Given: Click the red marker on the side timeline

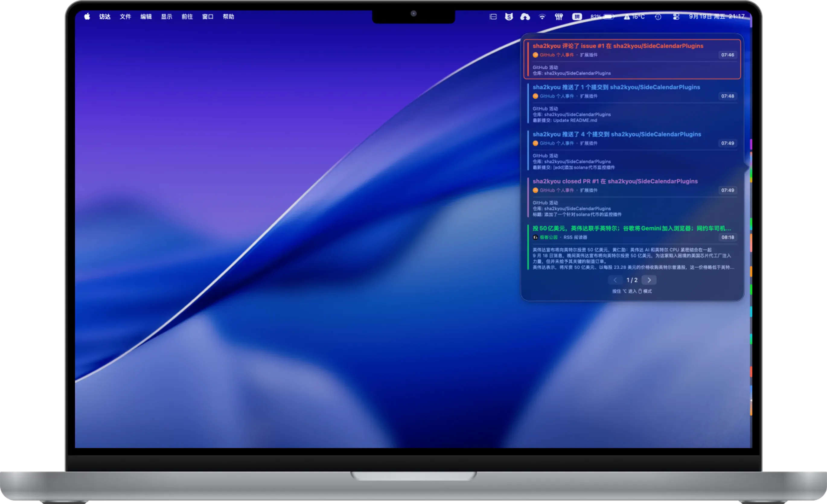Looking at the screenshot, I should [x=751, y=372].
